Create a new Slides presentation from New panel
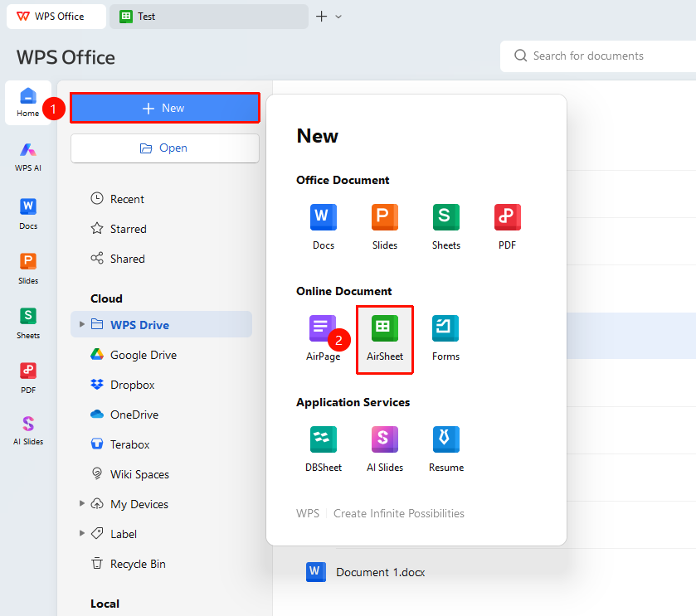Screen dimensions: 696x616 [384, 226]
